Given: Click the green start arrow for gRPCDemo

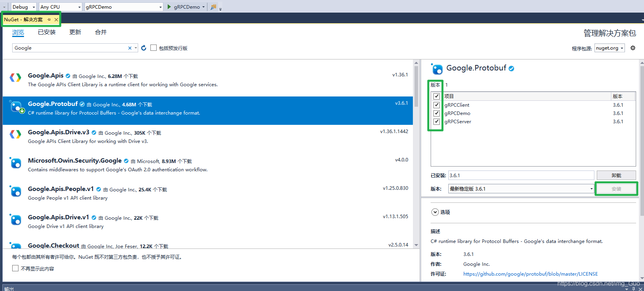Looking at the screenshot, I should 169,7.
